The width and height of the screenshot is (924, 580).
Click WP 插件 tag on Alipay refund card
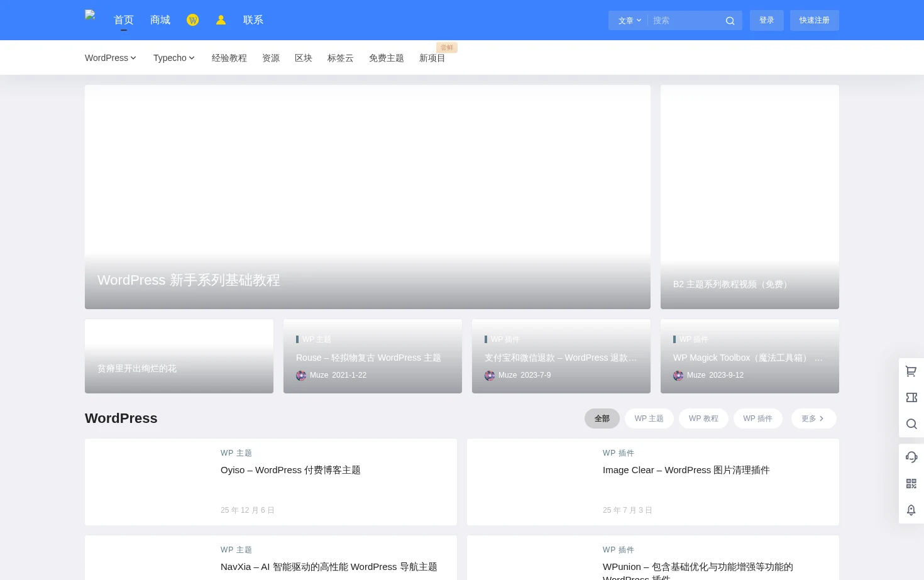[505, 339]
